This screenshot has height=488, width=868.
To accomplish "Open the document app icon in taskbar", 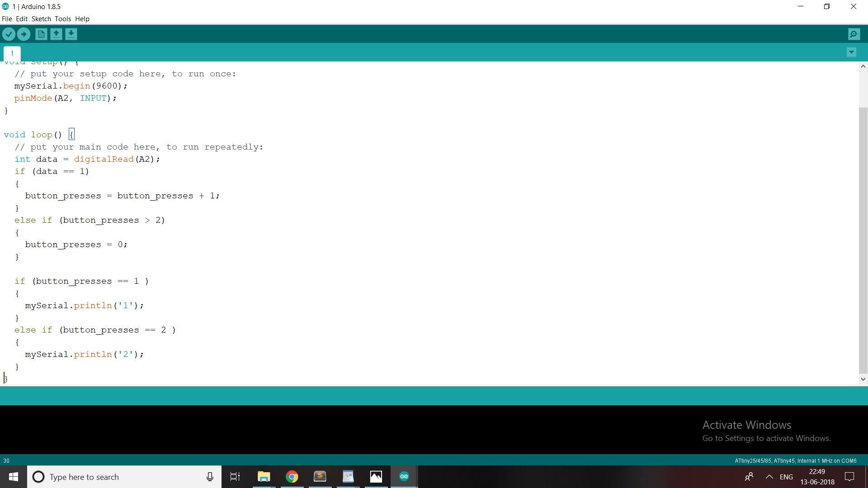I will (348, 477).
